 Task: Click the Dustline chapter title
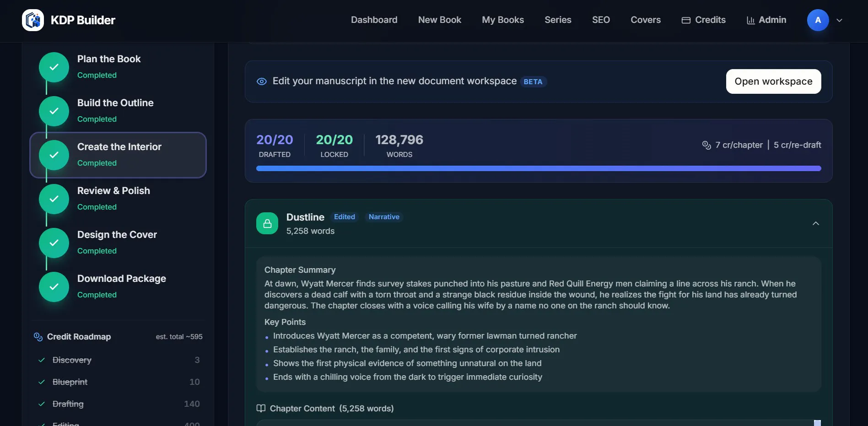tap(305, 217)
